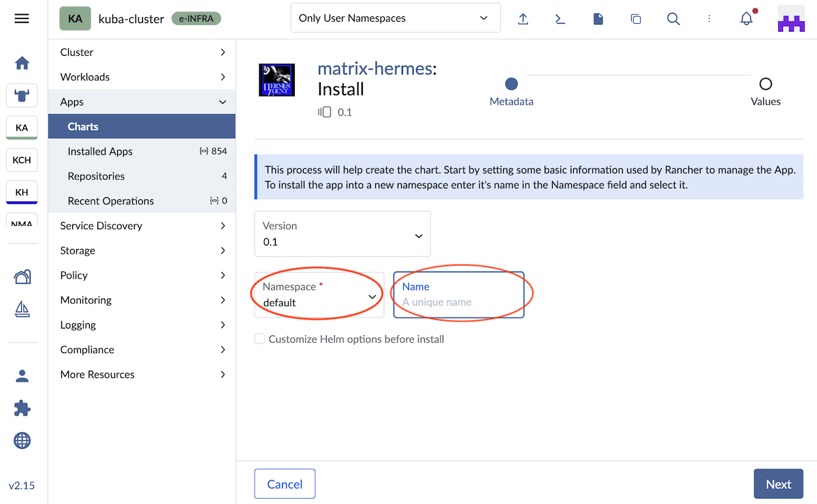Go to the Home icon
Viewport: 817px width, 504px height.
(x=22, y=63)
